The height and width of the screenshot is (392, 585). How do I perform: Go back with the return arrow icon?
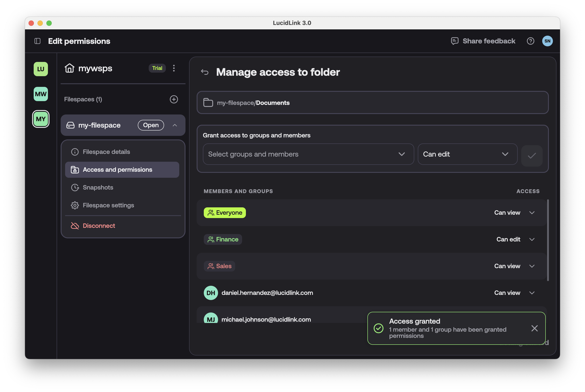[x=205, y=72]
